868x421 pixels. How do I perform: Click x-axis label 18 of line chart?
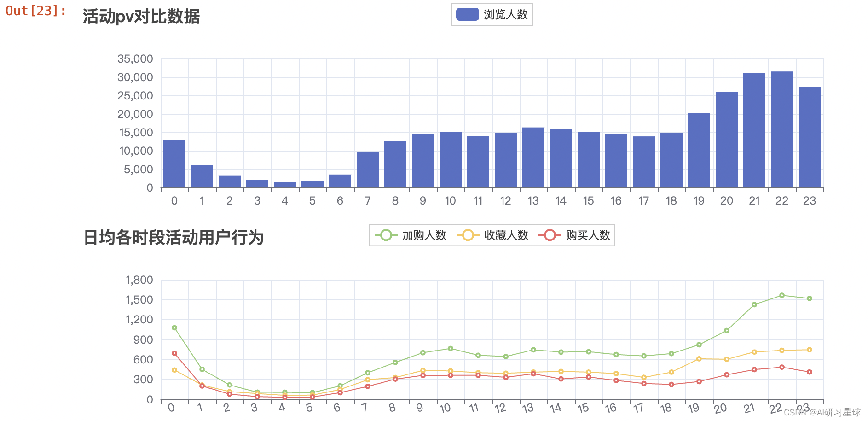point(666,408)
